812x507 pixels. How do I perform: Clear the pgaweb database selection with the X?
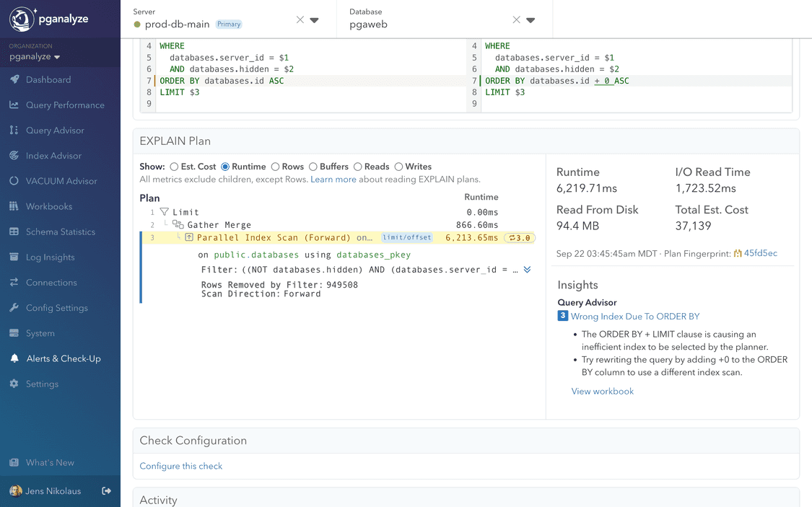[x=515, y=19]
